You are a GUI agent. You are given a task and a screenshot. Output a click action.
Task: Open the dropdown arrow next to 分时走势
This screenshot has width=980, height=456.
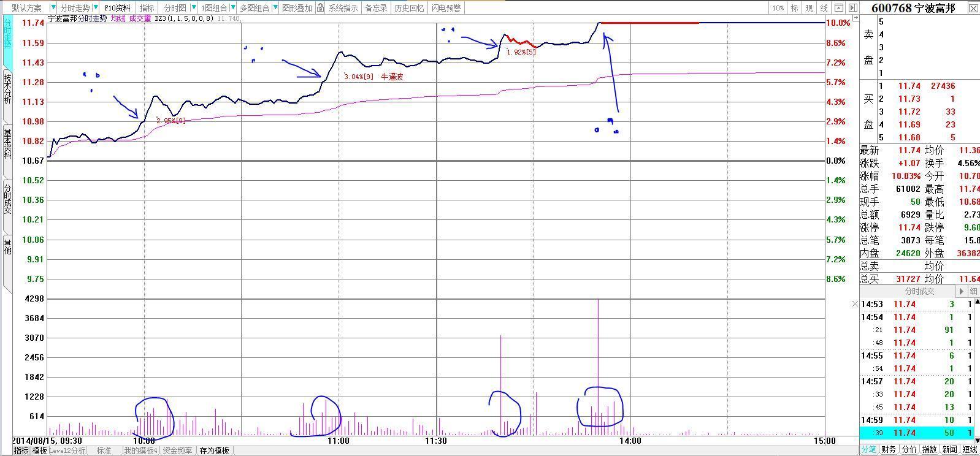(x=96, y=8)
